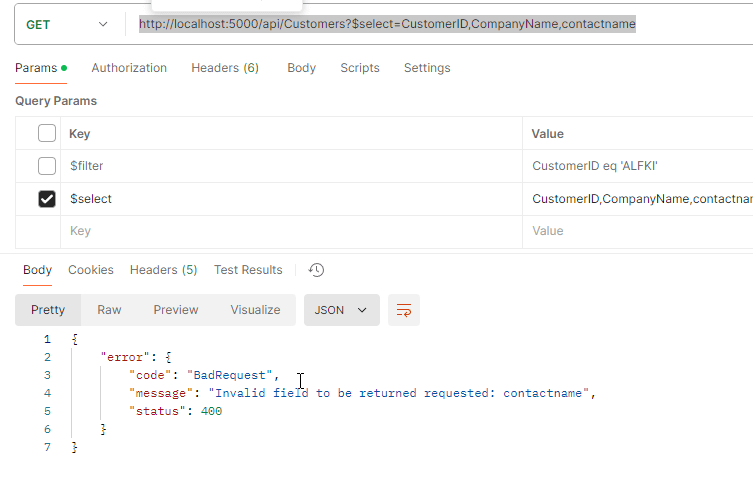Screen dimensions: 753x490
Task: Open the request Body tab
Action: tap(301, 68)
